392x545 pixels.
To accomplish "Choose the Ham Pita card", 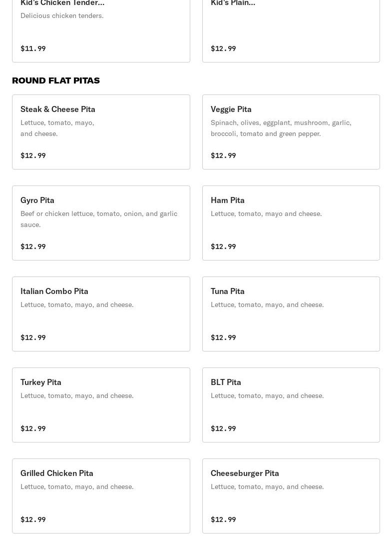I will (291, 223).
